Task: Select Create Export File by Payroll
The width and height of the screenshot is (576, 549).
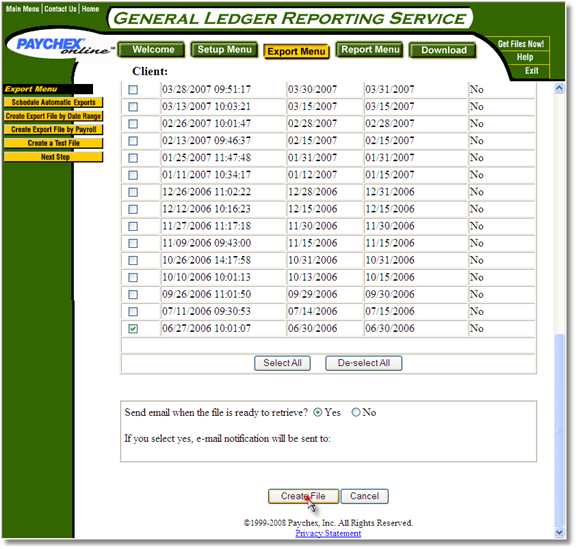Action: click(x=54, y=130)
